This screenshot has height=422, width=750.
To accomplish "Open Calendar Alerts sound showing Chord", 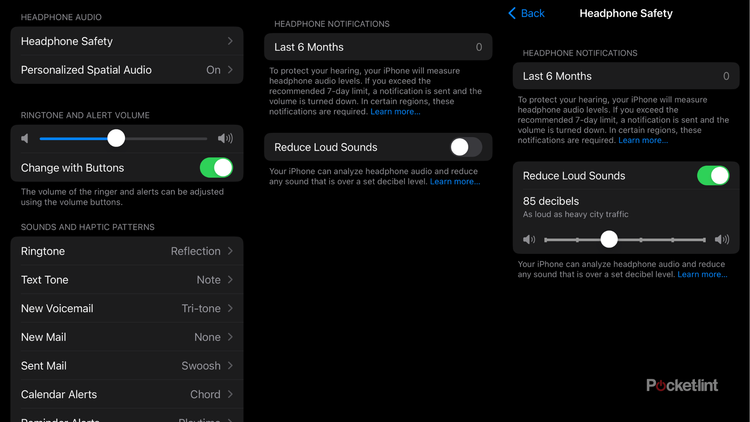I will pos(126,395).
